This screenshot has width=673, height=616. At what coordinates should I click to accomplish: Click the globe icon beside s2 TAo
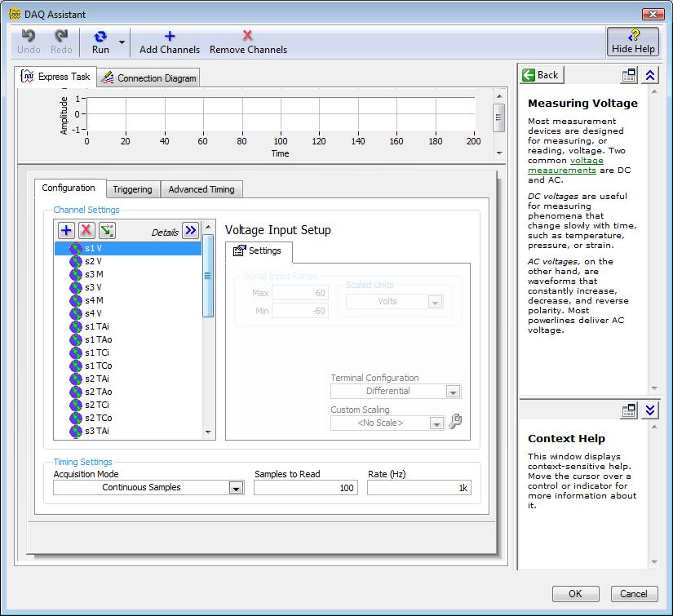pyautogui.click(x=76, y=392)
